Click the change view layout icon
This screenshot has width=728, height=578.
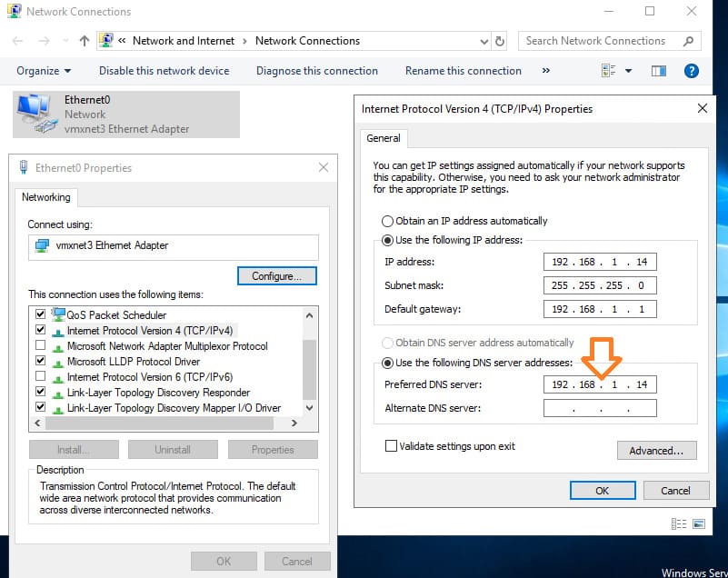(x=609, y=71)
